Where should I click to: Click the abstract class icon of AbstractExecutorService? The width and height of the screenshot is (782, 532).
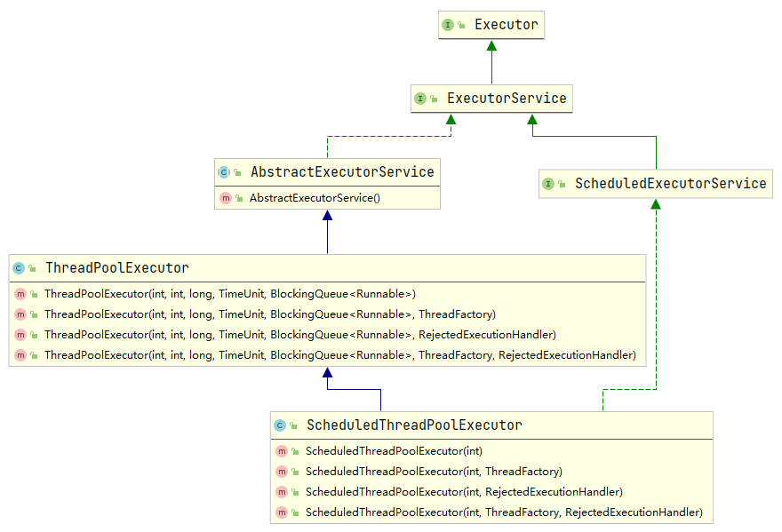[224, 172]
